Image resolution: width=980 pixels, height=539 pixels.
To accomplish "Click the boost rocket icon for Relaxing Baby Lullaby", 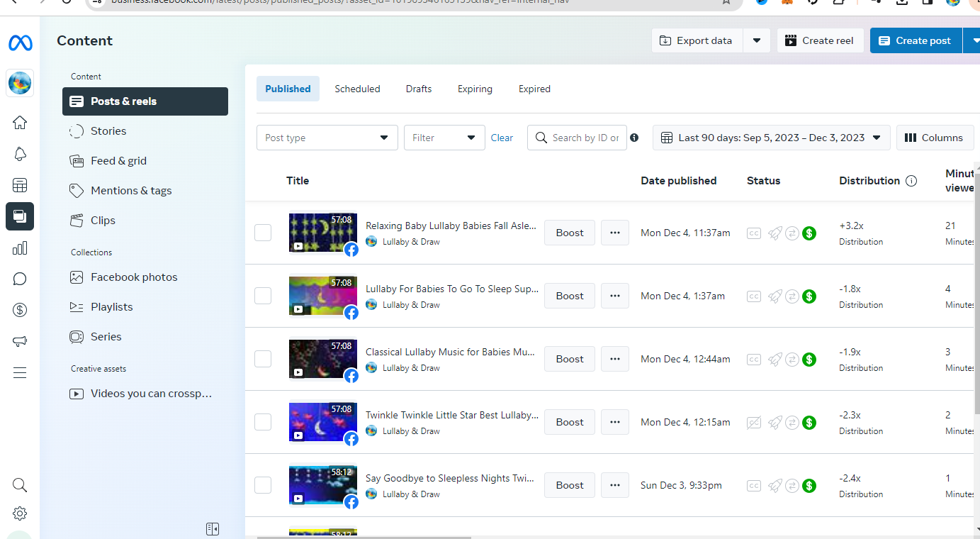I will click(x=775, y=233).
